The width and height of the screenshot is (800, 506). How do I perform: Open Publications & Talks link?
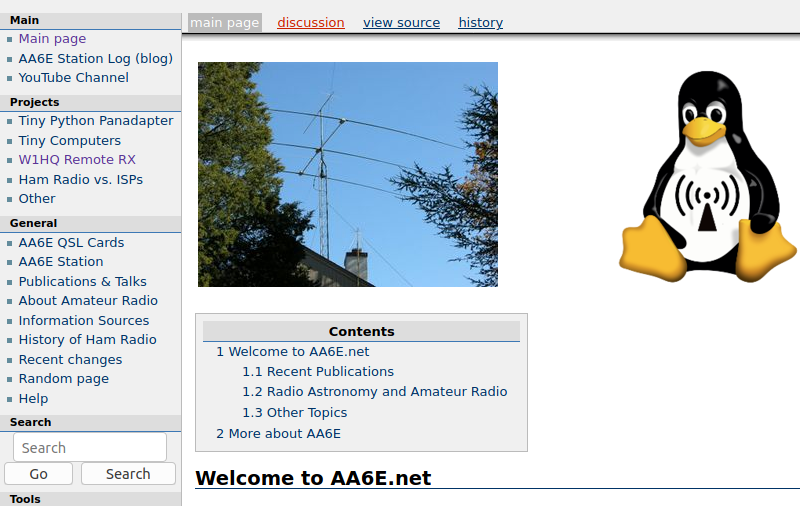[x=82, y=282]
